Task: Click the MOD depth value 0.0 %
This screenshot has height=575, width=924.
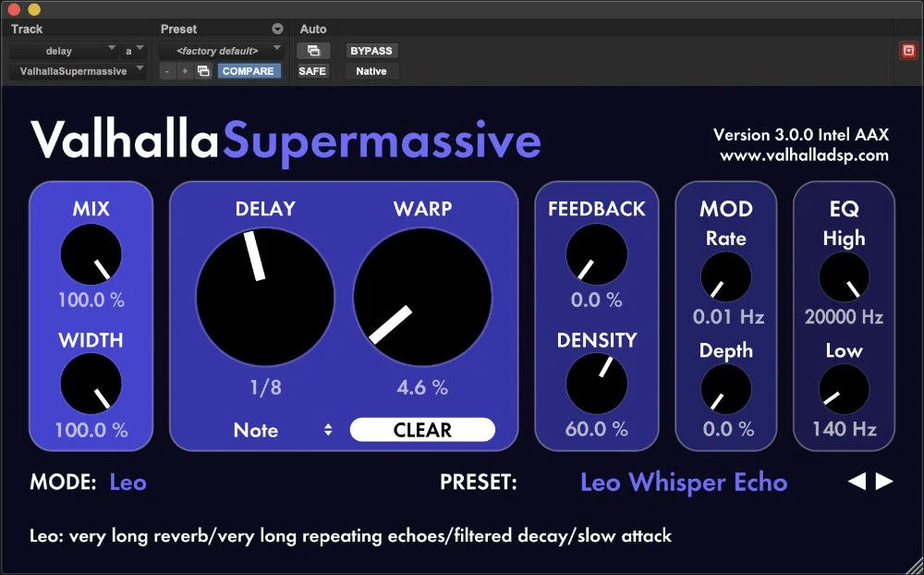Action: [728, 429]
